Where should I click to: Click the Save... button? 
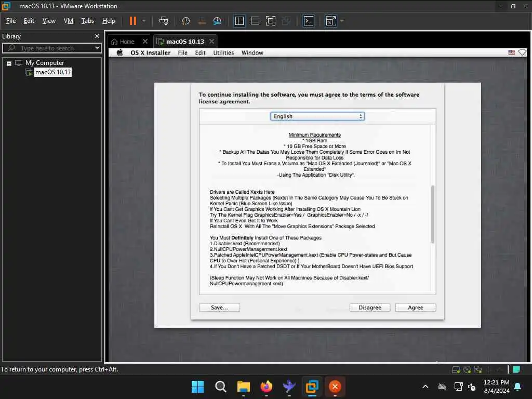pyautogui.click(x=219, y=308)
